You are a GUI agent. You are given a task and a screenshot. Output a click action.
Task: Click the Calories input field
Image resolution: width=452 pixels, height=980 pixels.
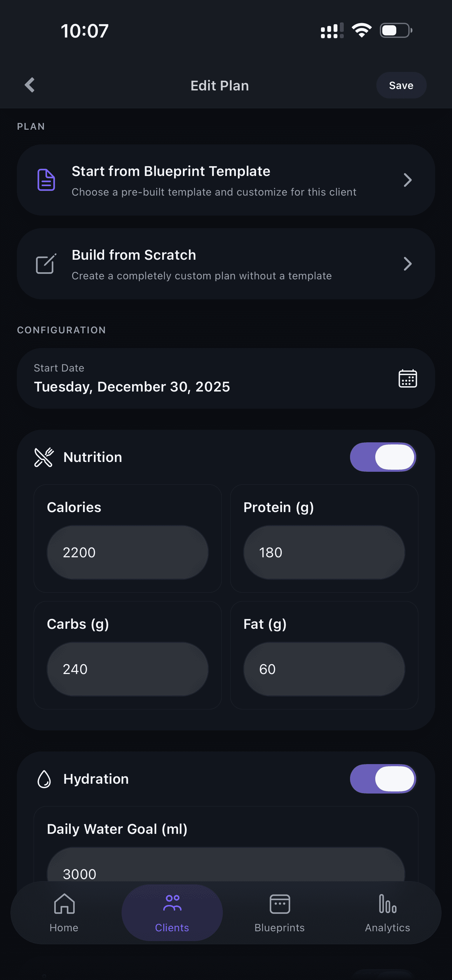pyautogui.click(x=128, y=552)
